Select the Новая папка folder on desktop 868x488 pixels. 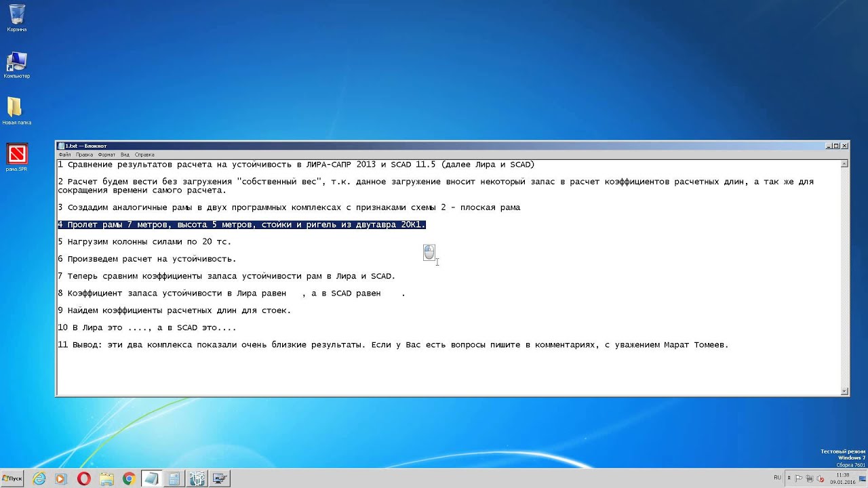coord(16,112)
